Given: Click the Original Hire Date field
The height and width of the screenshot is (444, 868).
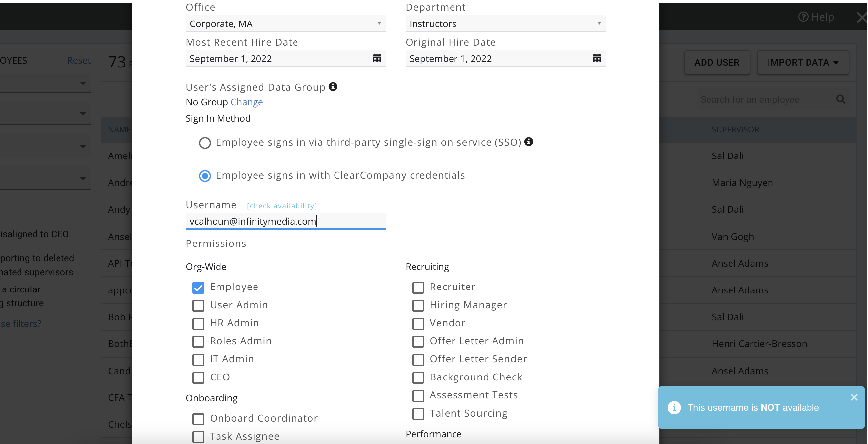Looking at the screenshot, I should (x=505, y=58).
